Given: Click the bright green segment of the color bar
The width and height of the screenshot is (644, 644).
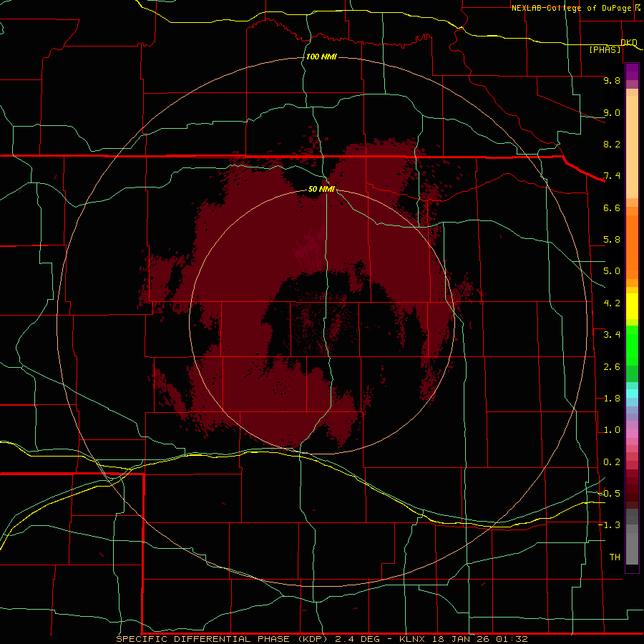Looking at the screenshot, I should click(632, 345).
